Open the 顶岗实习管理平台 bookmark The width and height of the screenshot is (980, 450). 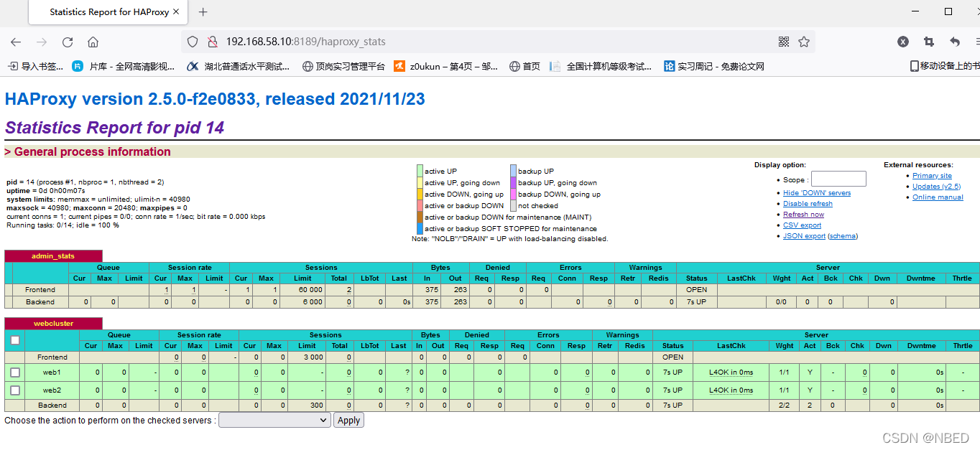[x=343, y=66]
